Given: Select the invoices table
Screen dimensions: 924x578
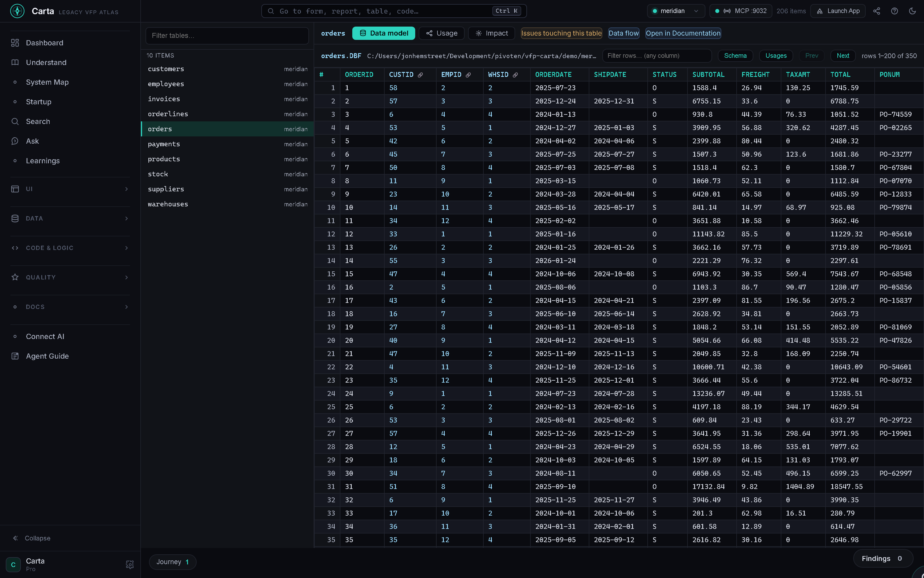Looking at the screenshot, I should coord(227,99).
